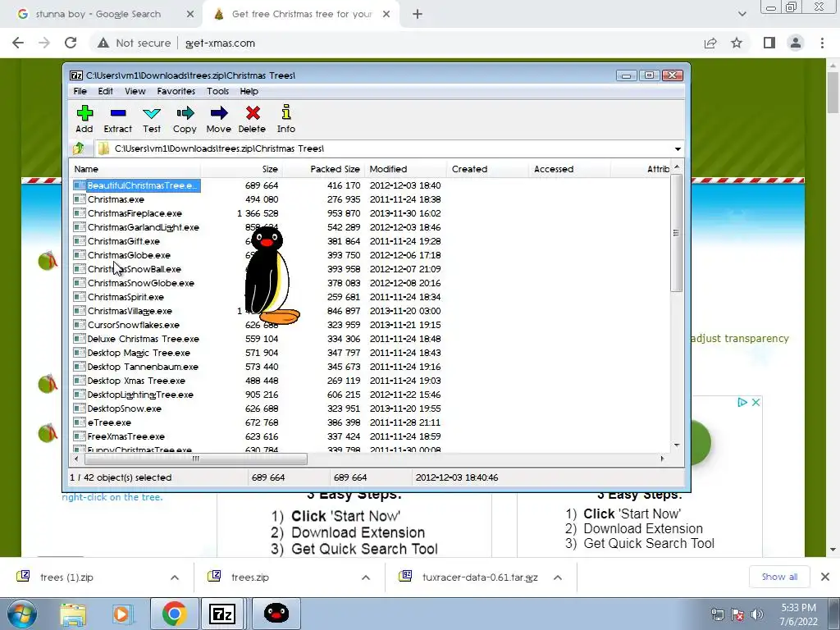Click the AdChoices triangle icon
Screen dimensions: 840x630
pos(742,402)
